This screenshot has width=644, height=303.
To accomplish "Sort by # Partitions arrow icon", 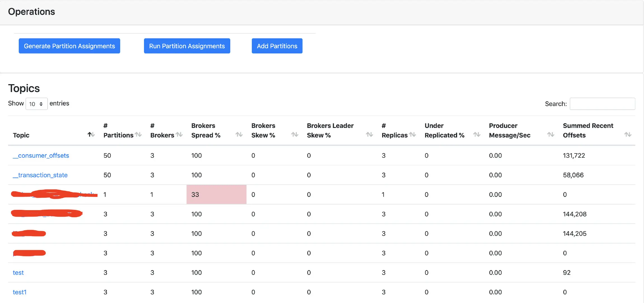I will 138,135.
